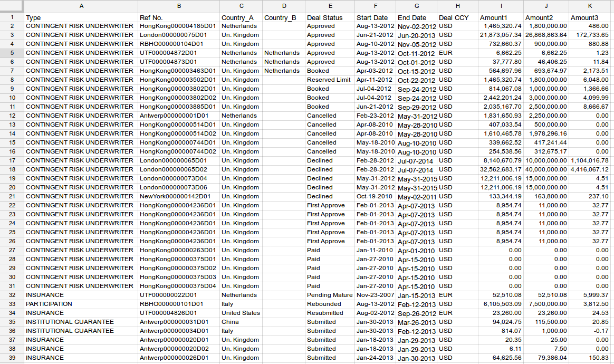Select row 39 header
This screenshot has height=364, width=614.
tap(12, 358)
